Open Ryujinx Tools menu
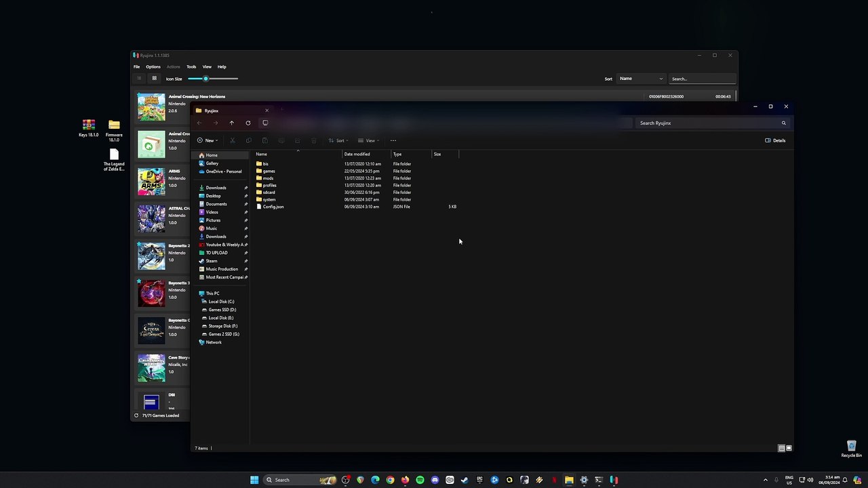Image resolution: width=868 pixels, height=488 pixels. [191, 66]
